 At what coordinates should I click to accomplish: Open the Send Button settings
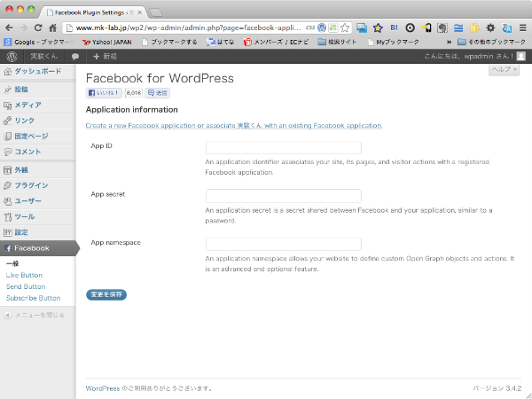(26, 286)
